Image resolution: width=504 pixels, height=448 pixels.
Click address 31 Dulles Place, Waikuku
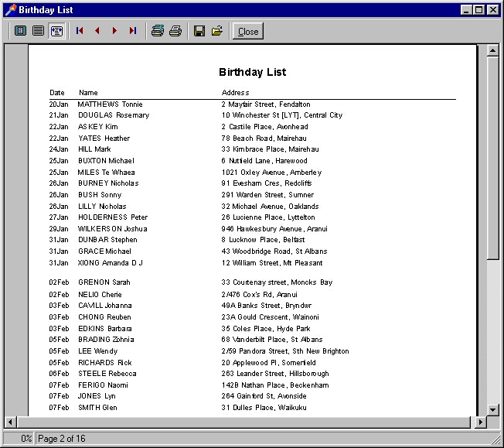(264, 408)
